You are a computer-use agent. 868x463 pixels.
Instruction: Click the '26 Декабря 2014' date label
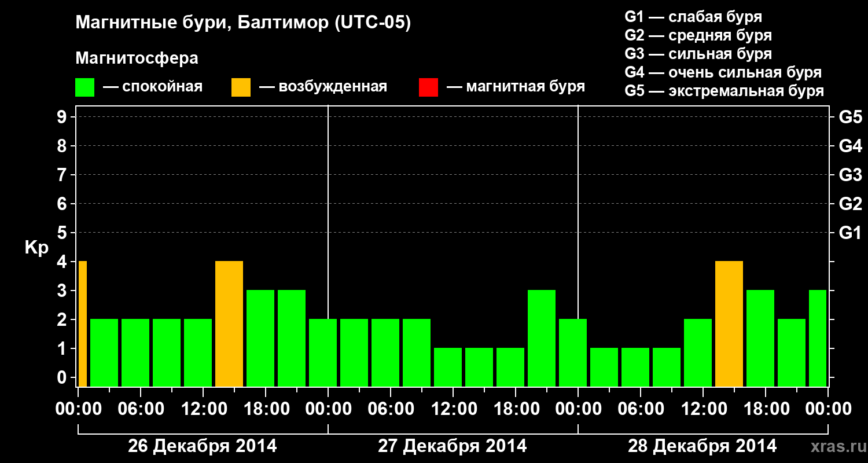point(203,446)
